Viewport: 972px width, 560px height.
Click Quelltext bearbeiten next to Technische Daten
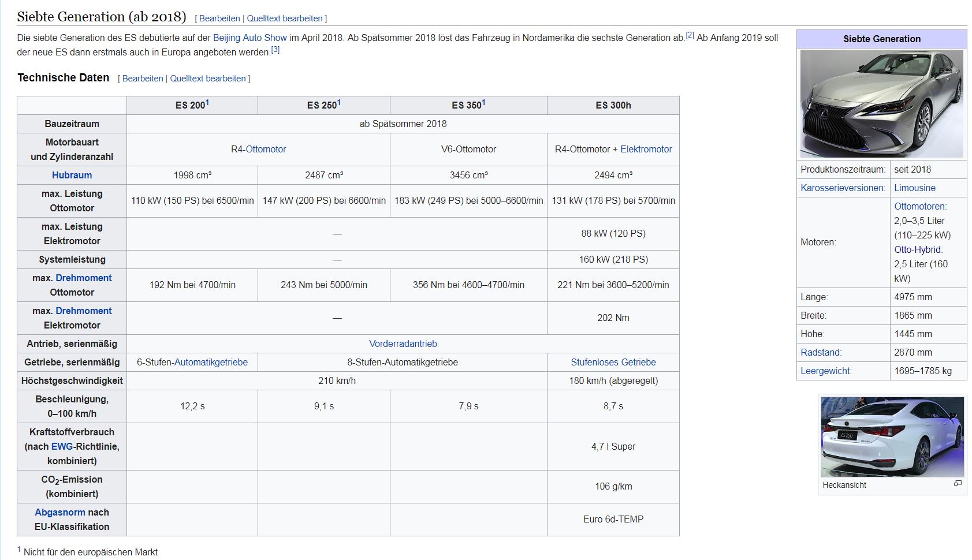pyautogui.click(x=207, y=79)
